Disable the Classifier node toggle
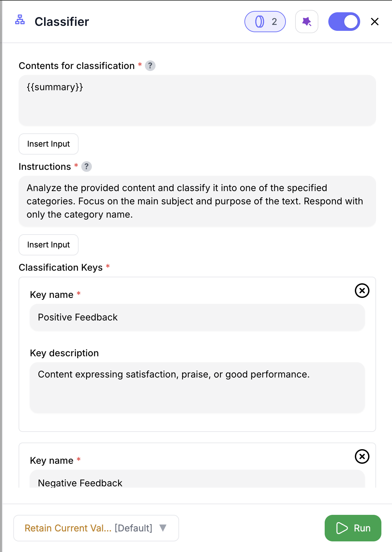Viewport: 392px width, 552px height. pyautogui.click(x=344, y=21)
